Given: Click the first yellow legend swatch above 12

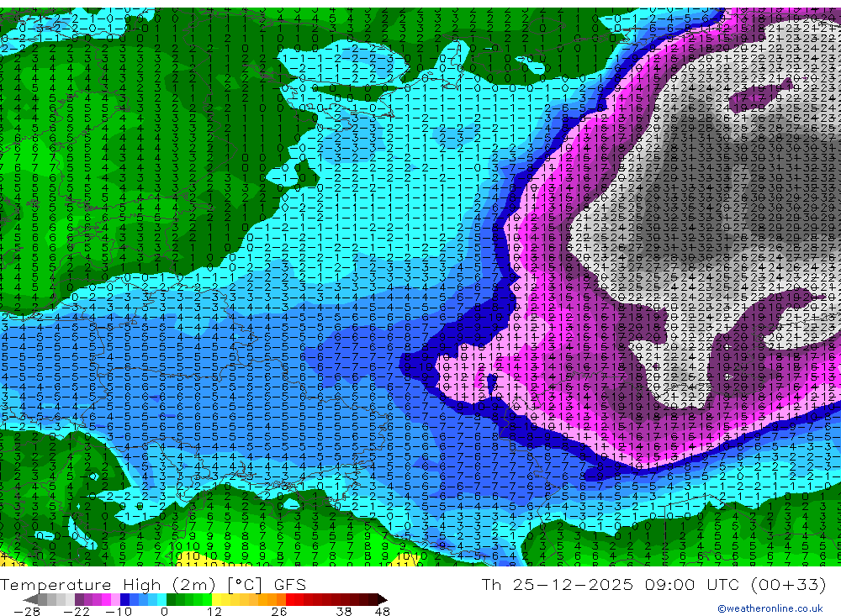Looking at the screenshot, I should click(216, 599).
